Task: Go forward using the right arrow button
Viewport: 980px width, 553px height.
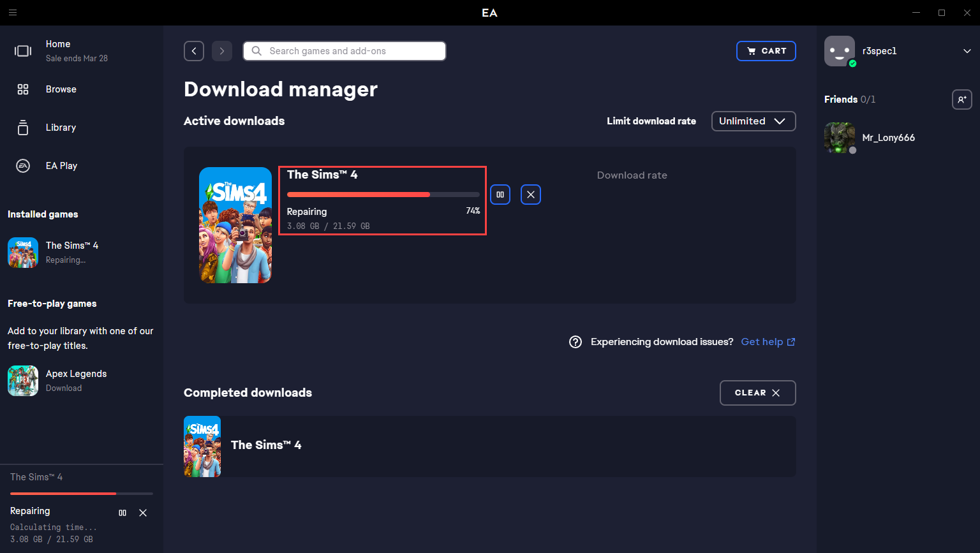Action: [222, 51]
